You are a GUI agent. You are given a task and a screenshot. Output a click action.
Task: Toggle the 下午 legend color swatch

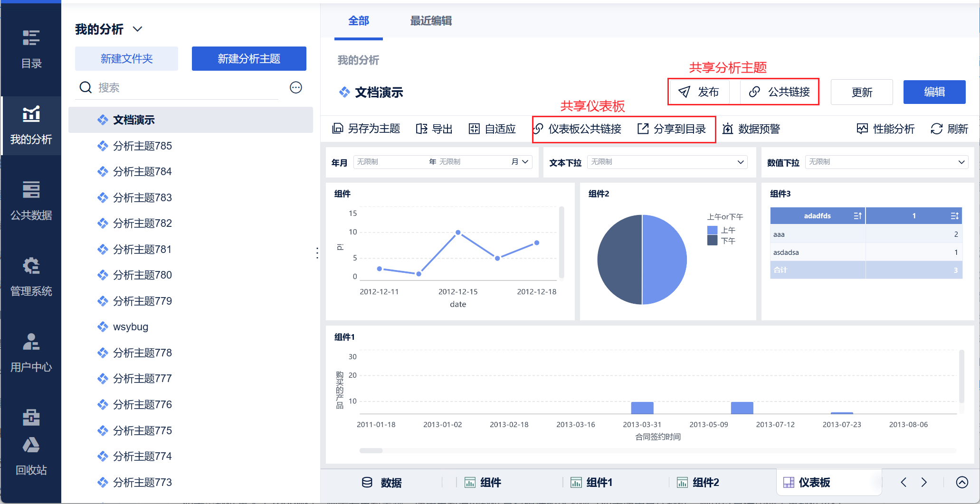pos(712,241)
